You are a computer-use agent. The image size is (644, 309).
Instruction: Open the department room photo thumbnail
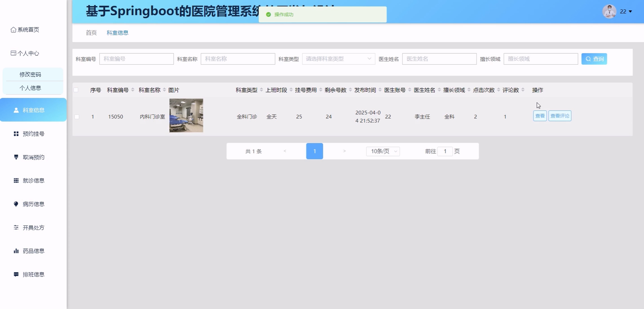pyautogui.click(x=186, y=115)
